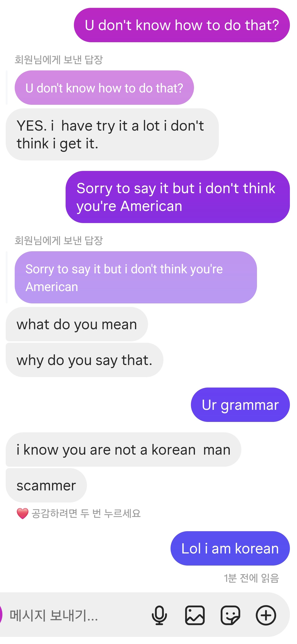Screen dimensions: 297x644
Task: Tap the 1분 전에 읽음 read status
Action: pos(251,578)
